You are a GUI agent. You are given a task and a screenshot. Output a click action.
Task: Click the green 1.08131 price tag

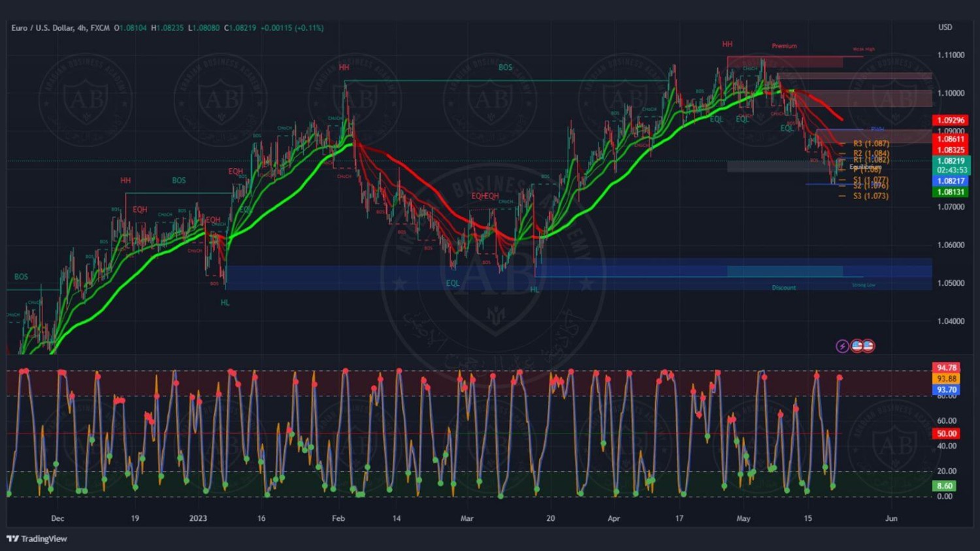click(951, 192)
